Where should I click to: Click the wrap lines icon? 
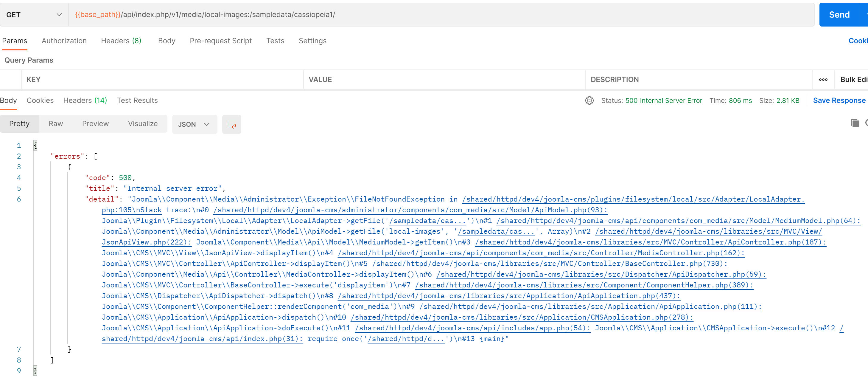point(231,124)
